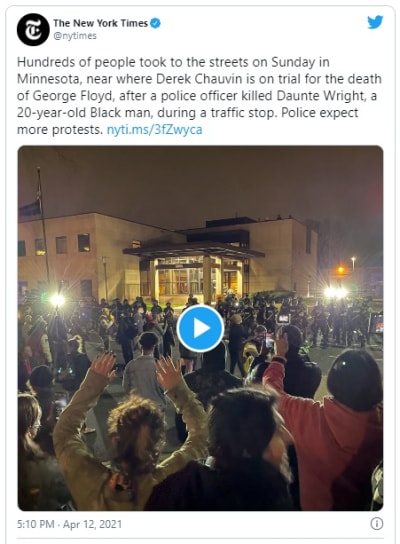Open Twitter via the bird logo

375,22
